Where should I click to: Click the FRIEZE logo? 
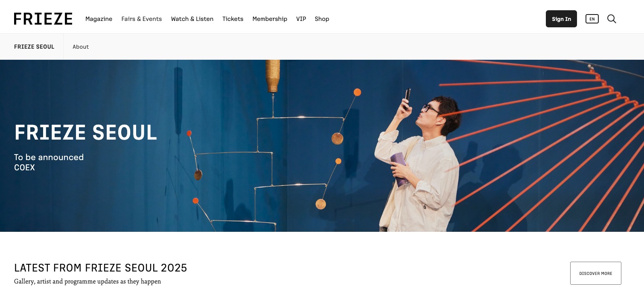click(43, 19)
